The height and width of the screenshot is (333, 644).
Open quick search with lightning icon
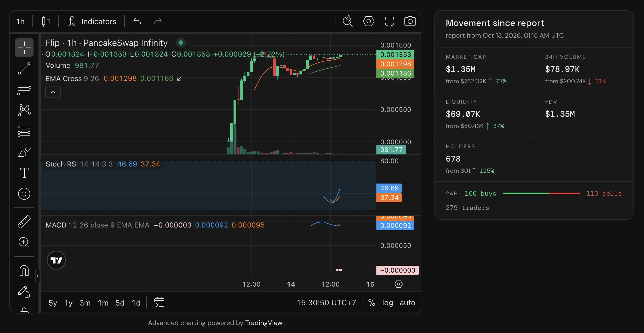click(x=348, y=21)
